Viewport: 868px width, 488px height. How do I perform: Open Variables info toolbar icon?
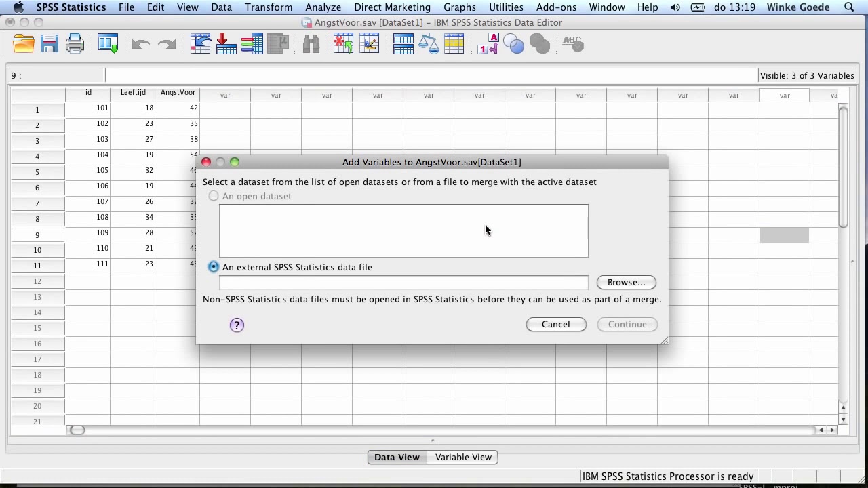coord(252,44)
